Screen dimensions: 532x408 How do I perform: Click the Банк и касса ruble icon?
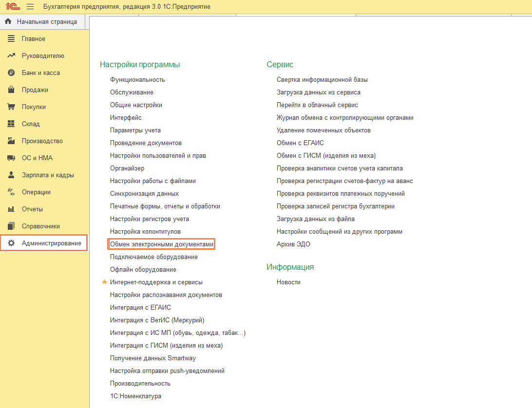(11, 73)
